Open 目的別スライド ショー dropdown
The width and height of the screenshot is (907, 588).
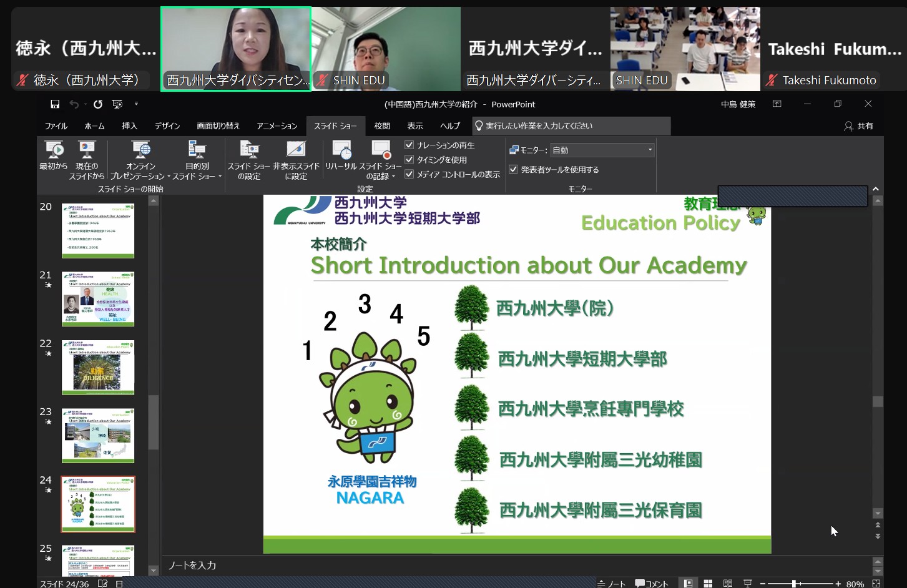(197, 160)
